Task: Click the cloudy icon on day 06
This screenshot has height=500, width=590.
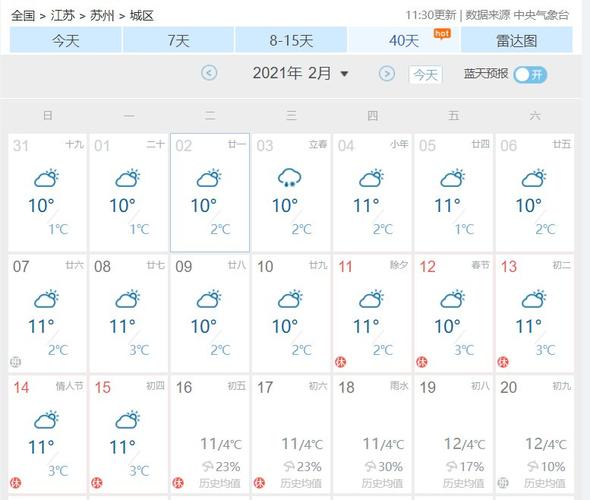Action: coord(534,178)
